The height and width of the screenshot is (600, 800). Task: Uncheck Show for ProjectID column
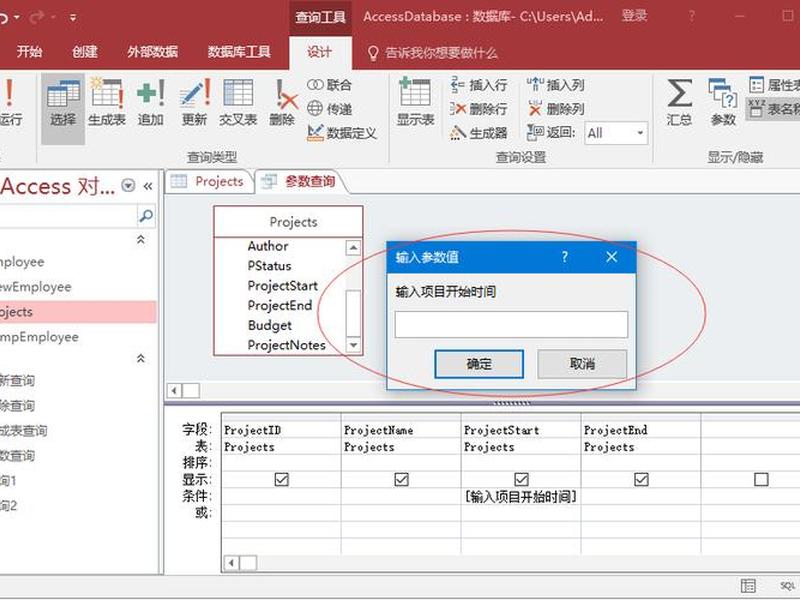pyautogui.click(x=282, y=479)
